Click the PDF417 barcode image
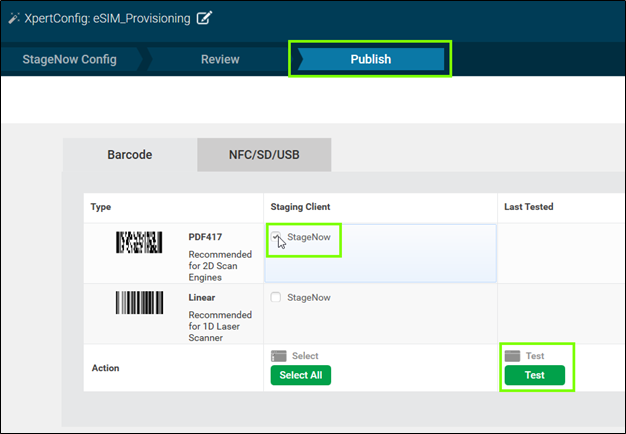 click(x=139, y=242)
